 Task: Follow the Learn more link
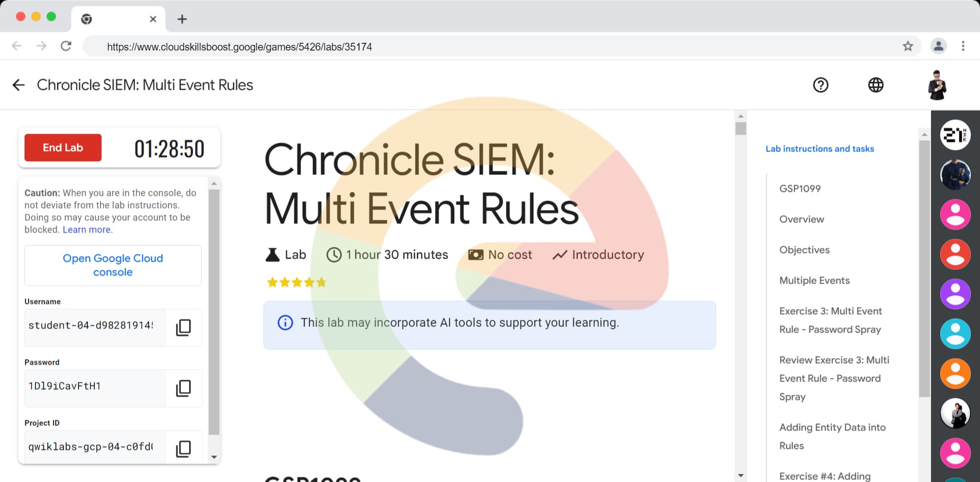[x=87, y=230]
